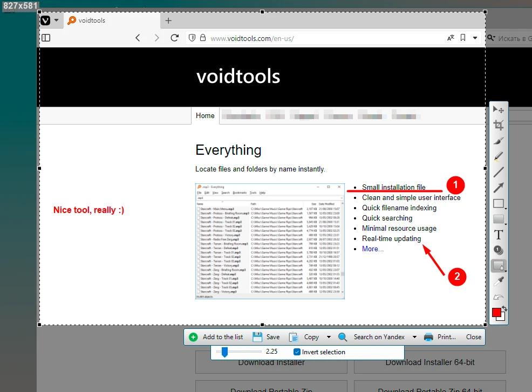
Task: Select the Blur tool
Action: (497, 266)
